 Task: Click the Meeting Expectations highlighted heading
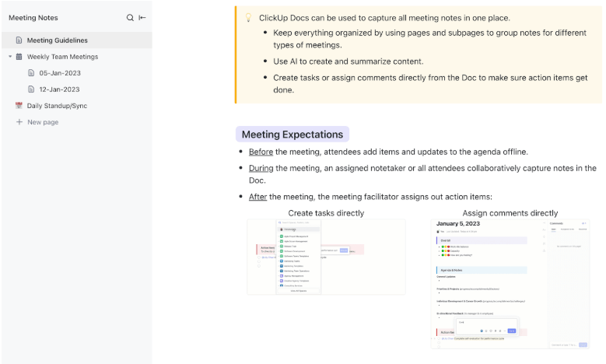(x=292, y=135)
